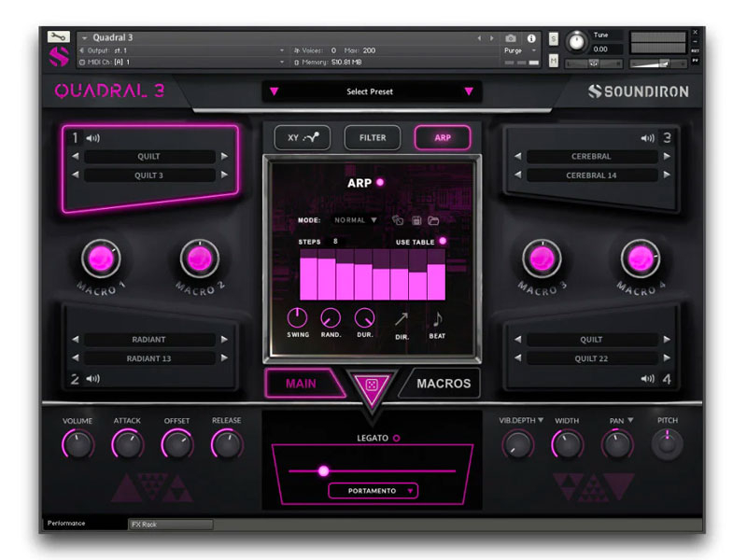Click the camera snapshot icon
This screenshot has height=560, width=747.
tap(510, 38)
